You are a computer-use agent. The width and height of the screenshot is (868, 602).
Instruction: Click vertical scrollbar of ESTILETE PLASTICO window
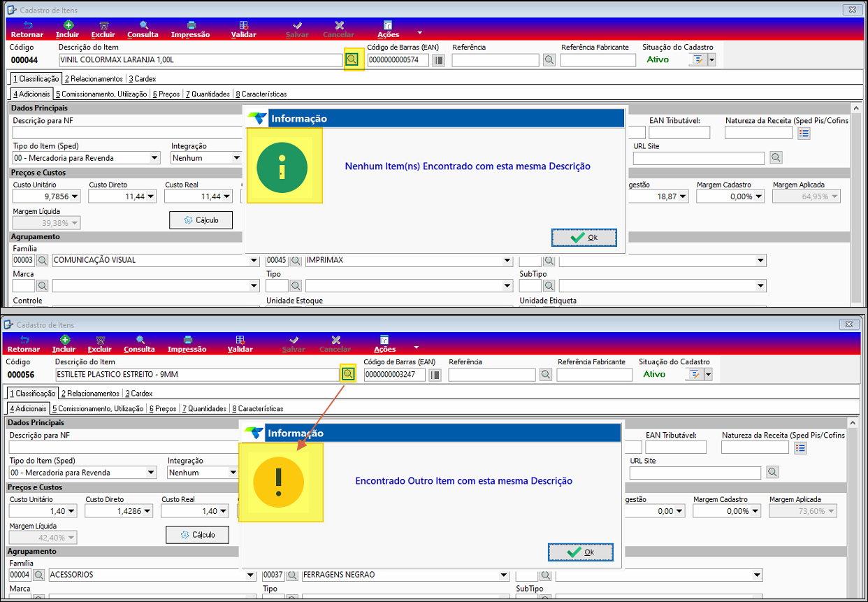tap(852, 507)
